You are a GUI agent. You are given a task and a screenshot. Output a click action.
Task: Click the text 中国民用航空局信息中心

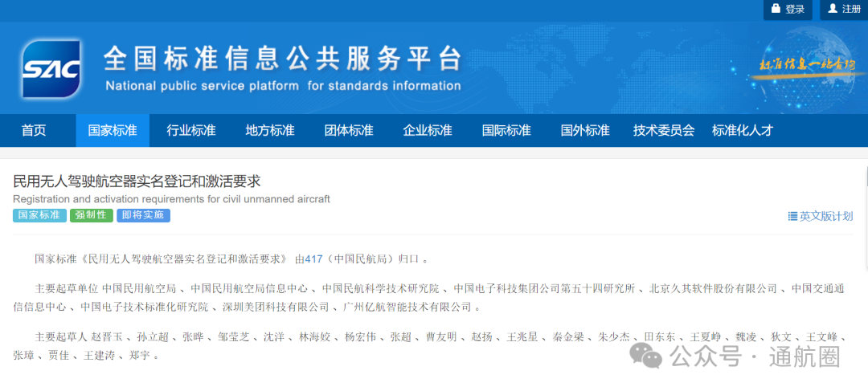point(249,289)
